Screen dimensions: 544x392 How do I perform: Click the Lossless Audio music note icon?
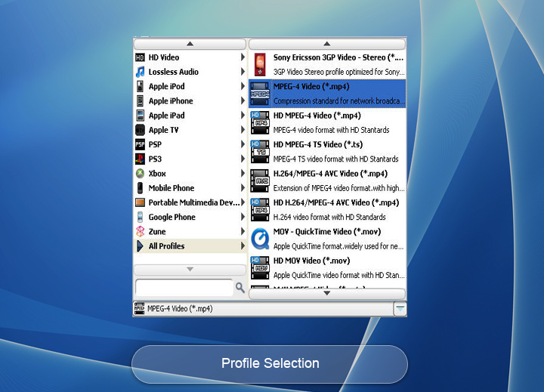coord(140,72)
